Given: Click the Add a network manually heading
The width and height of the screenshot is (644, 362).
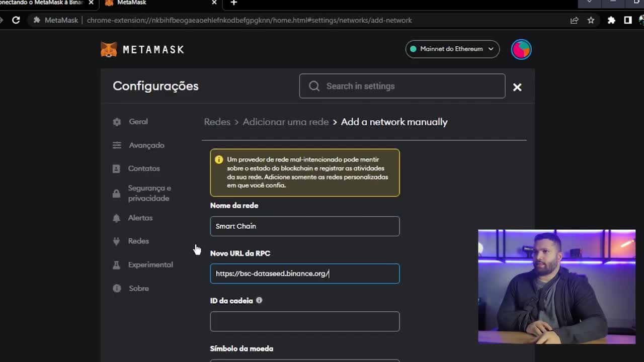Looking at the screenshot, I should pos(394,122).
